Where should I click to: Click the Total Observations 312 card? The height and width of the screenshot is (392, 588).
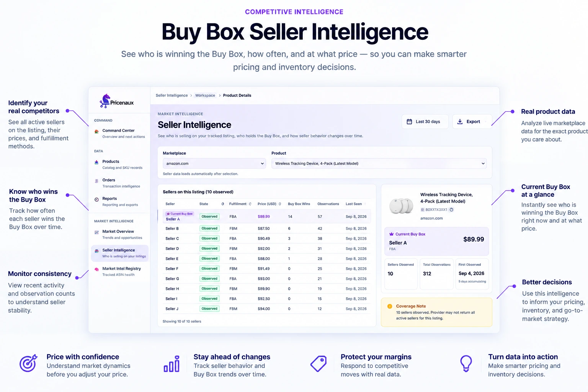point(437,274)
